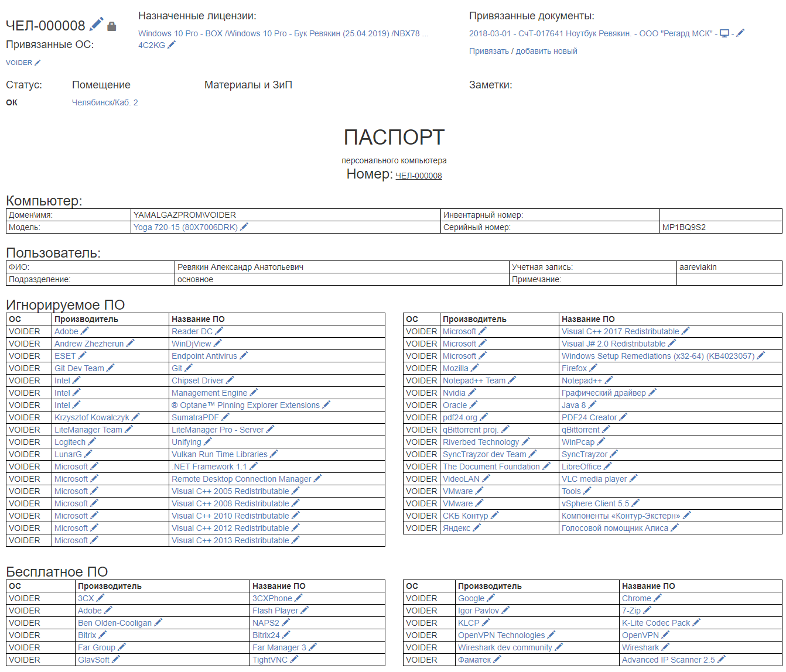Select the user name Ревякин Александр Анатольевич
Screen dimensions: 786x672
(240, 267)
